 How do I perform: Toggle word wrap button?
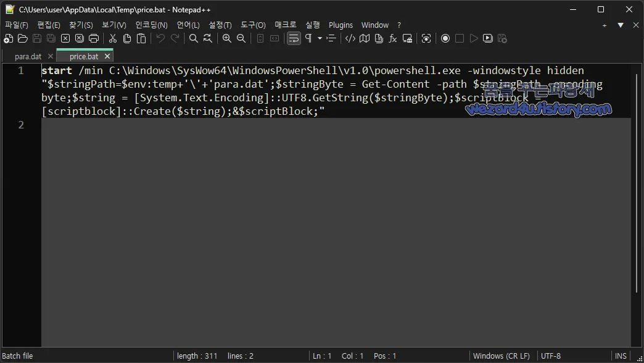[x=294, y=39]
